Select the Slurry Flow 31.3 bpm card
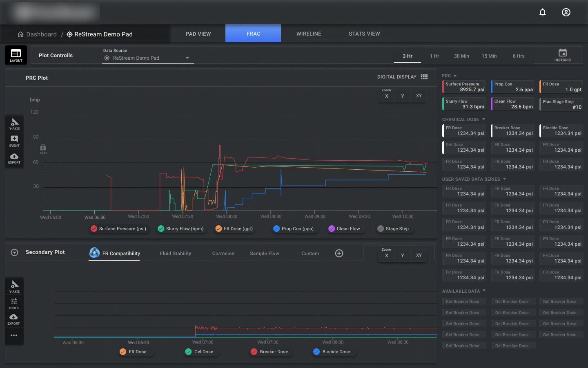The image size is (588, 368). pyautogui.click(x=464, y=104)
